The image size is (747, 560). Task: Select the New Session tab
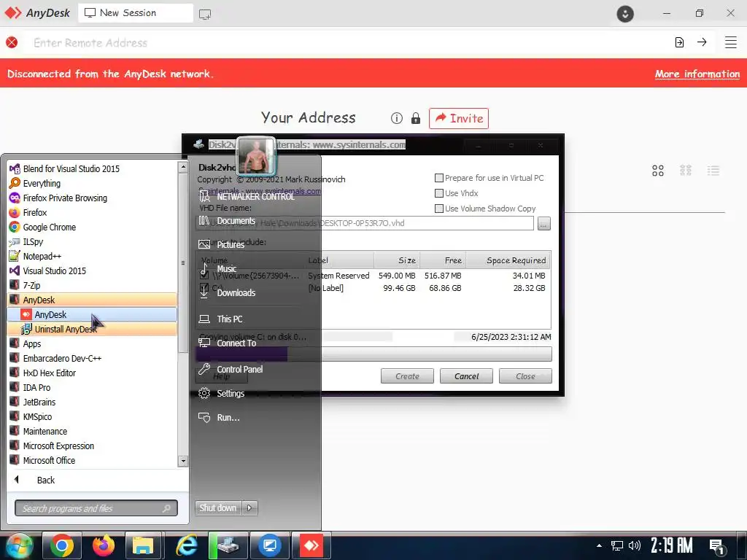coord(135,13)
